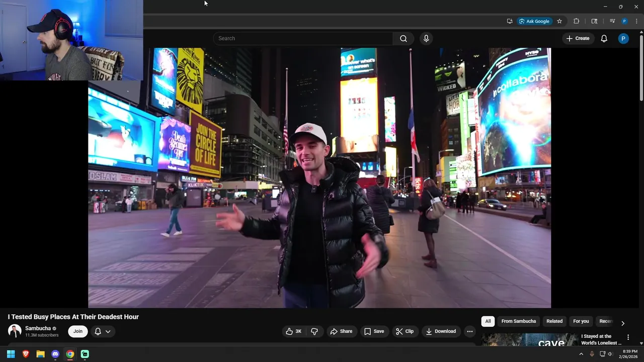Open the Chrome search tabs icon
This screenshot has width=644, height=362.
(594, 21)
